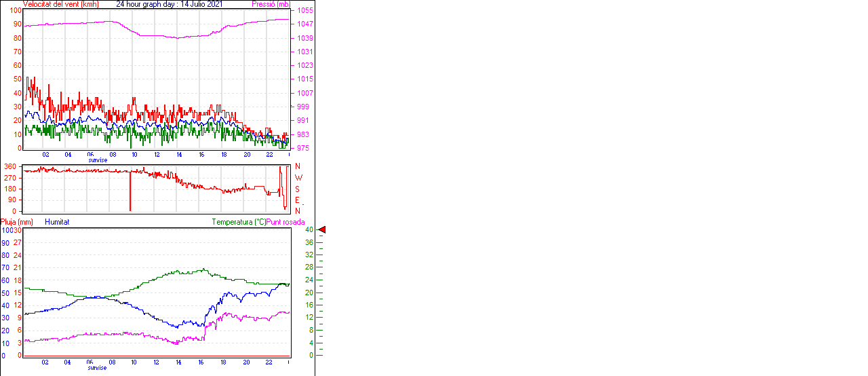Click the 1055 value on pressure axis

(304, 11)
